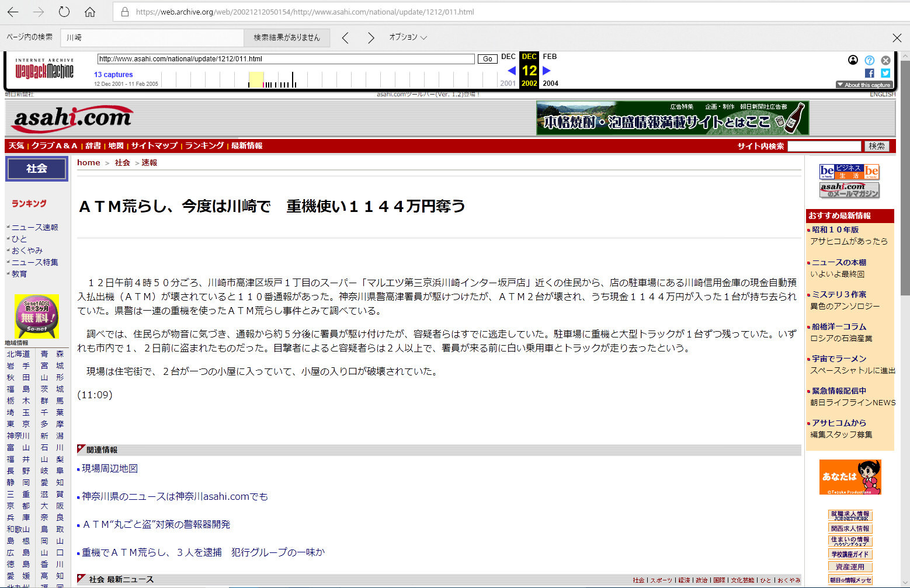Click the サイト内検索 text field
The image size is (910, 588).
click(x=824, y=146)
